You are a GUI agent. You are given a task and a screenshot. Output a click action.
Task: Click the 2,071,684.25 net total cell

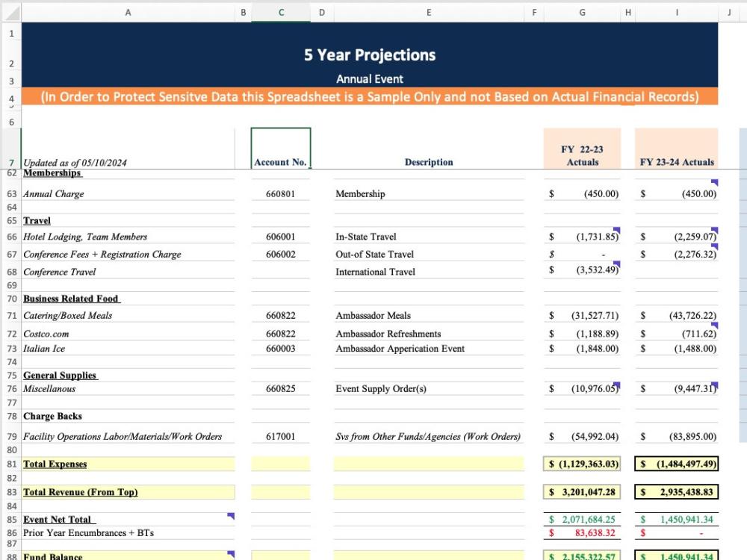[582, 520]
